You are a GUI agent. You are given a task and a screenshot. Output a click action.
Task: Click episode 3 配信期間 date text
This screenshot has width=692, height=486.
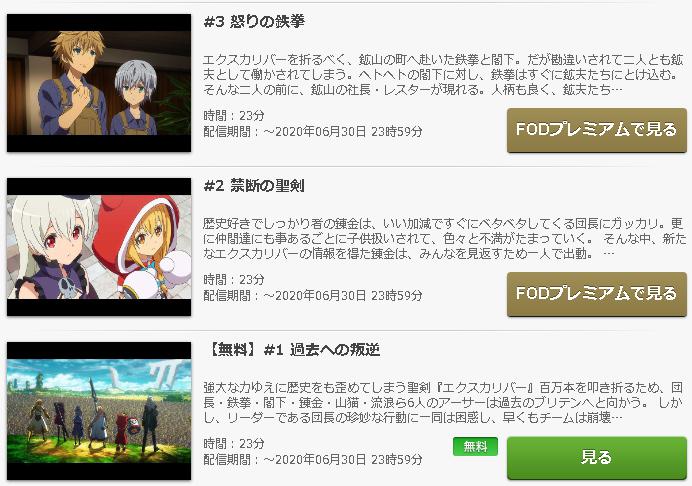(x=313, y=132)
